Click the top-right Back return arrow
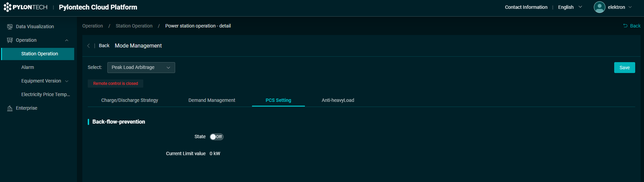The height and width of the screenshot is (182, 644). tap(625, 26)
